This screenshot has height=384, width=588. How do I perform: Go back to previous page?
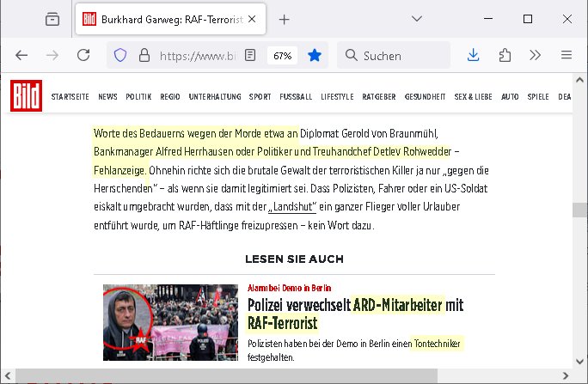click(x=21, y=56)
